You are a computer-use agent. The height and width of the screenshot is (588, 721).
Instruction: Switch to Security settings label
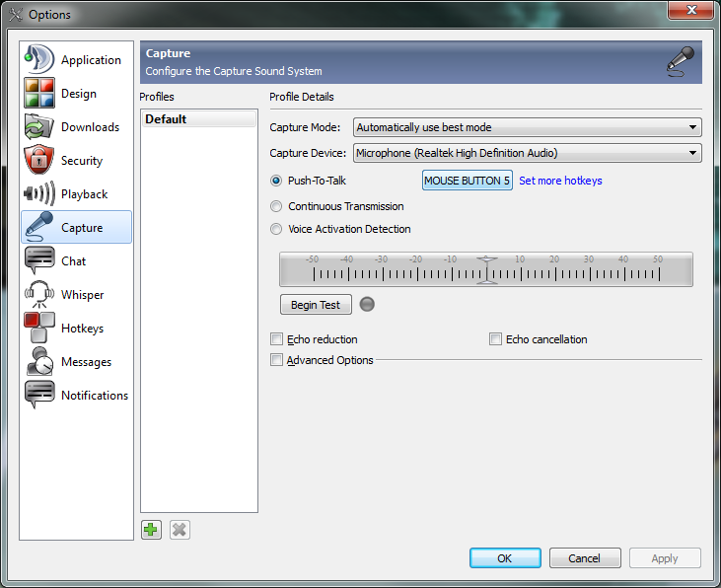click(x=82, y=161)
